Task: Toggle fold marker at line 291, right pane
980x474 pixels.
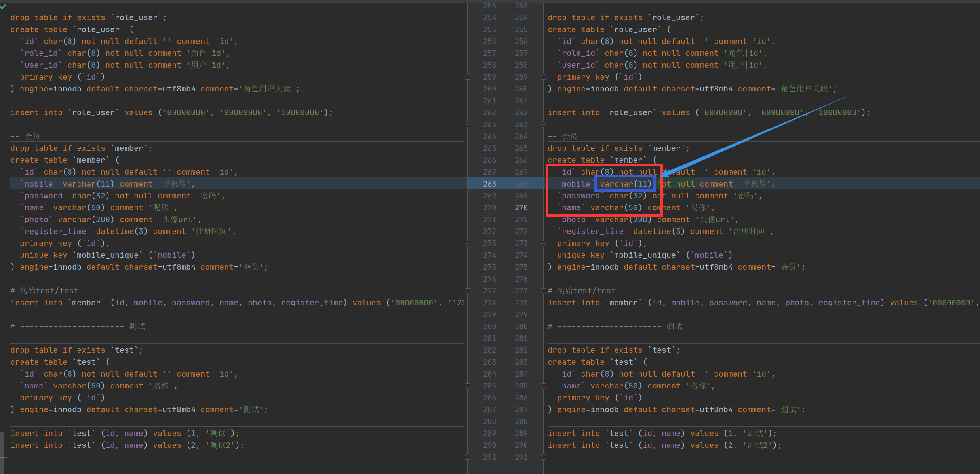Action: [543, 457]
